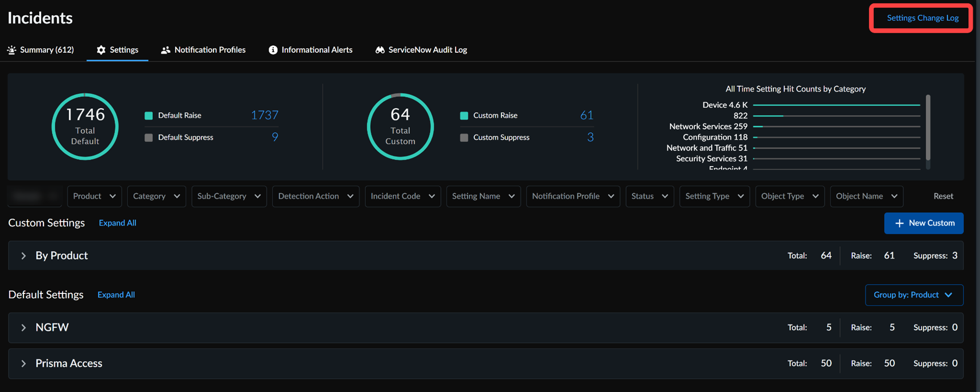This screenshot has width=980, height=392.
Task: Select the Settings tab
Action: (118, 50)
